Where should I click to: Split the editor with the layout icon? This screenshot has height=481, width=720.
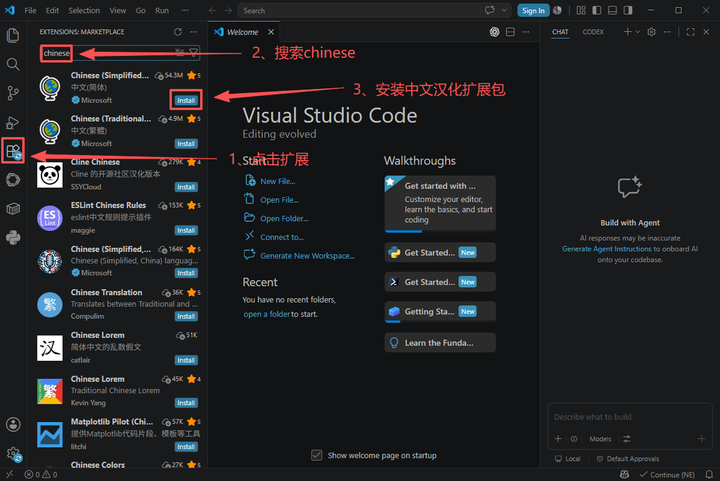(x=510, y=32)
